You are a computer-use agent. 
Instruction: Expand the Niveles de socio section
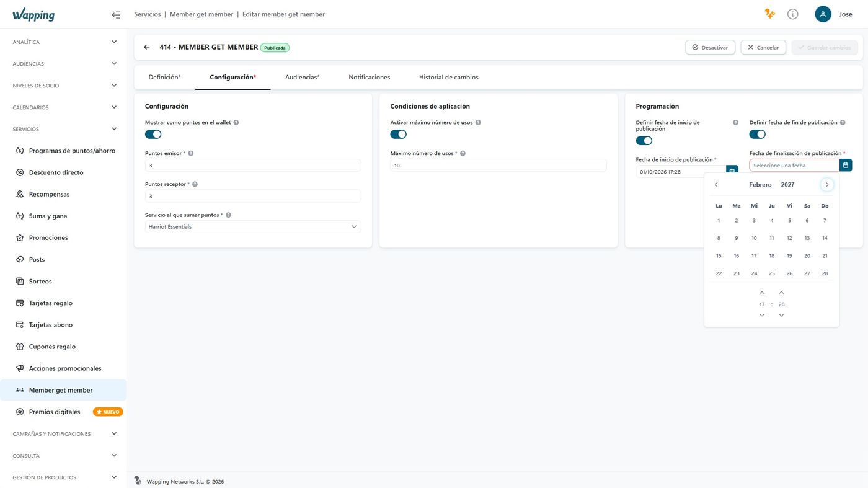(x=64, y=86)
